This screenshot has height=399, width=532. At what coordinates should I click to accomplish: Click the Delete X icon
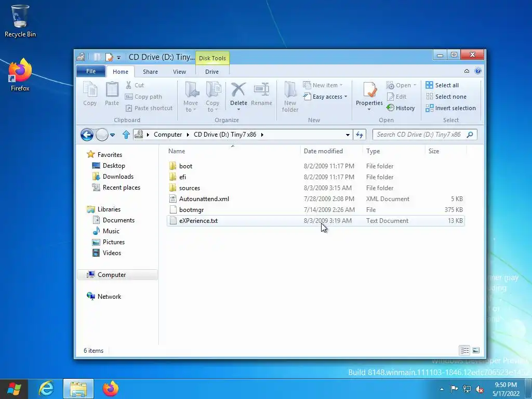click(238, 89)
